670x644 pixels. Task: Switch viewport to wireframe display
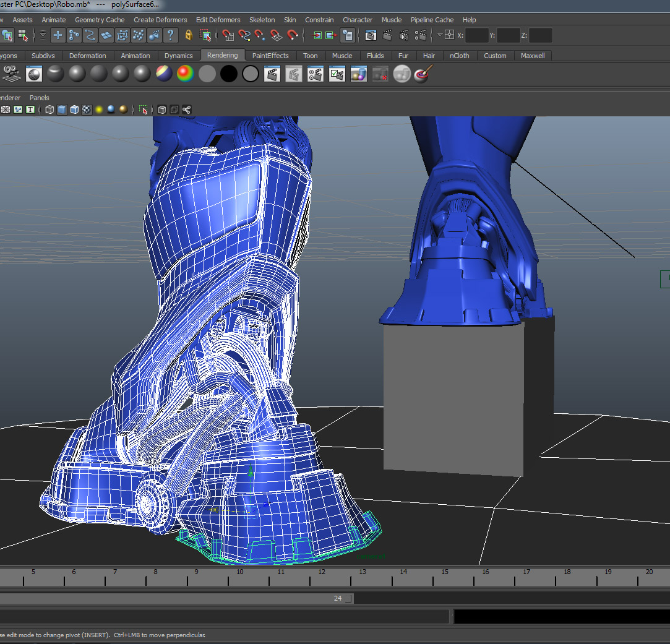[49, 110]
